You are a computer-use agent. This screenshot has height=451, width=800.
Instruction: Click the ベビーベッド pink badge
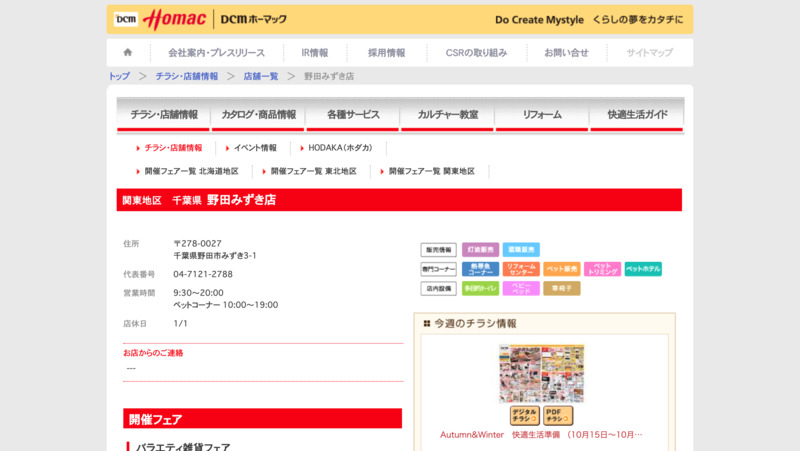(521, 288)
